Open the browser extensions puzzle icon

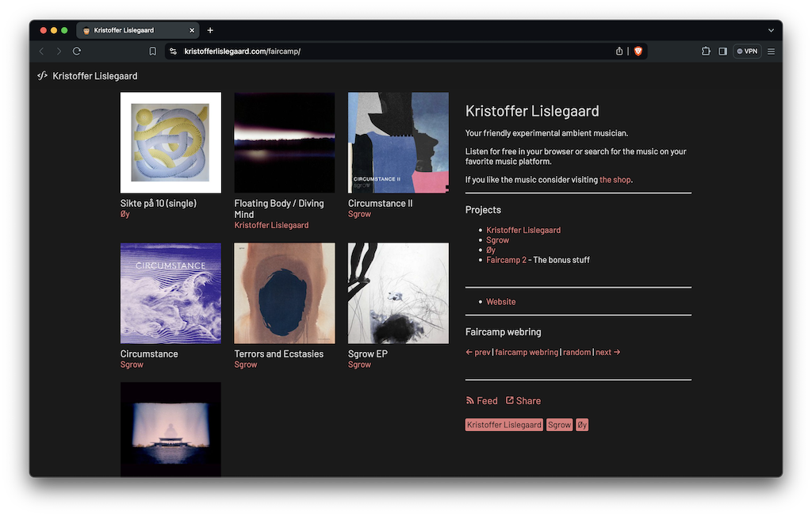706,52
